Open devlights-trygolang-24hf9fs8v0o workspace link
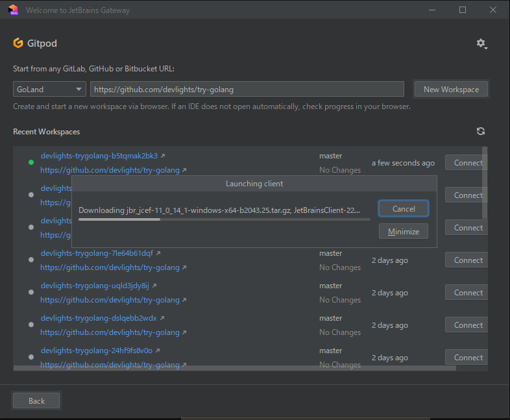 [97, 351]
